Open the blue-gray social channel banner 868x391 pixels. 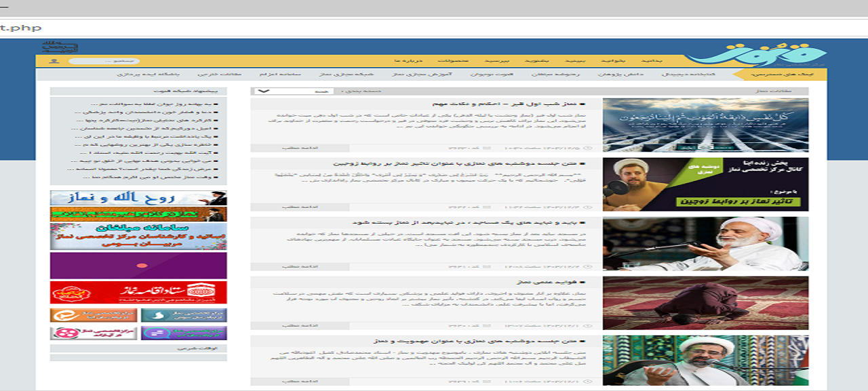[x=184, y=315]
